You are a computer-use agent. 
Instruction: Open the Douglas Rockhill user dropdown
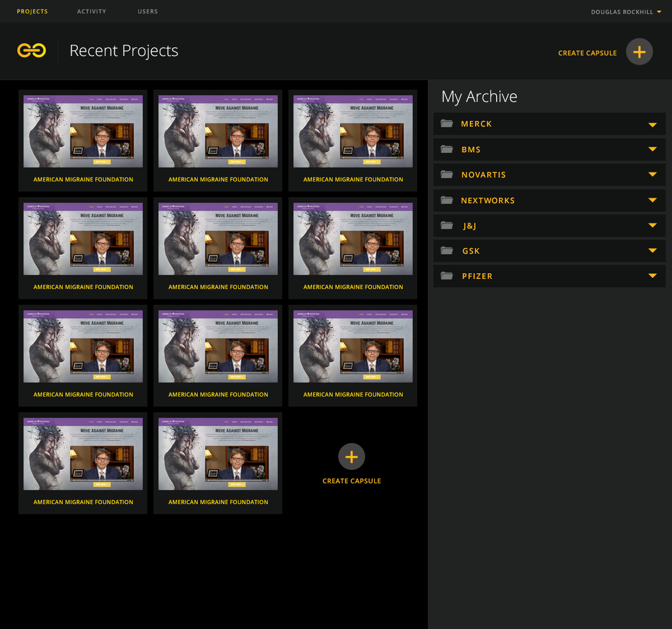626,12
